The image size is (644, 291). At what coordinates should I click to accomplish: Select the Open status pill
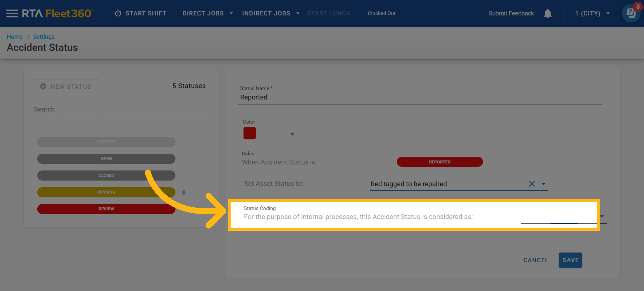pyautogui.click(x=106, y=159)
